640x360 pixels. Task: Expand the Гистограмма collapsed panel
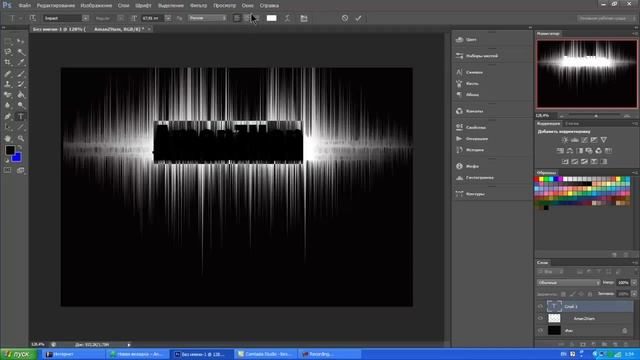[479, 178]
